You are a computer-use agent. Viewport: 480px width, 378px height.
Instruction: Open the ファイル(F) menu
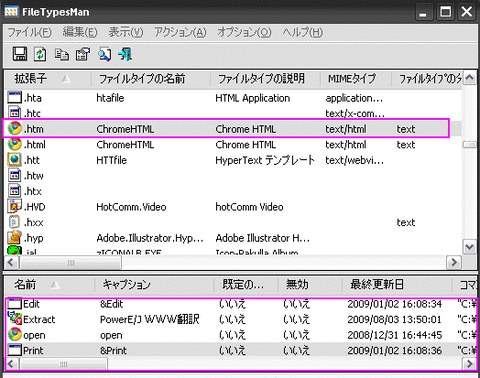point(29,32)
